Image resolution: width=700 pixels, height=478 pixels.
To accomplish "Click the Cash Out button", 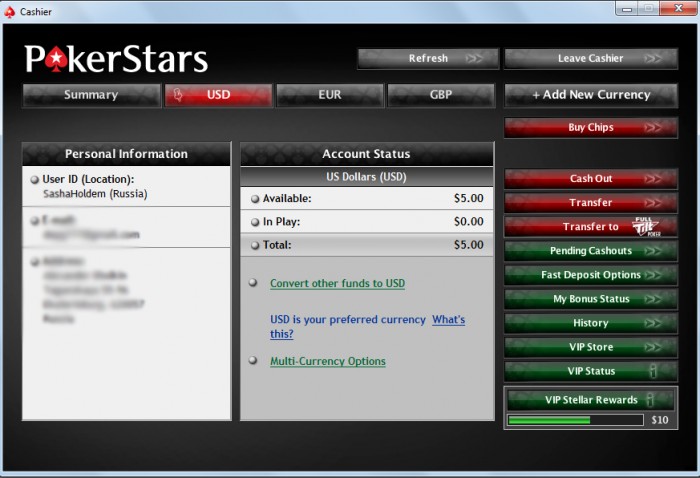I will (x=591, y=179).
